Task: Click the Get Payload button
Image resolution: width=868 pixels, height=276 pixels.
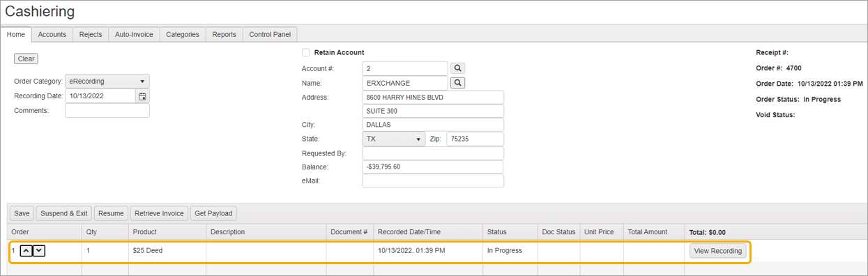Action: click(x=214, y=213)
